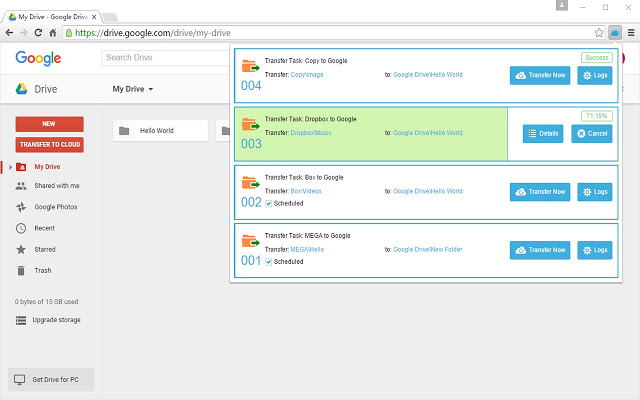Image resolution: width=640 pixels, height=400 pixels.
Task: Open Google Photos in sidebar
Action: tap(54, 207)
